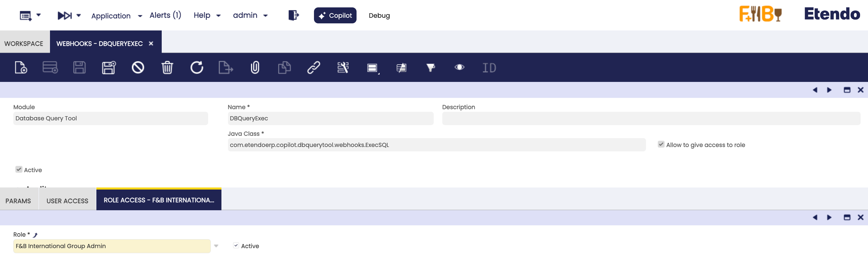Image resolution: width=868 pixels, height=262 pixels.
Task: Toggle the webhook Active checkbox
Action: pos(19,170)
